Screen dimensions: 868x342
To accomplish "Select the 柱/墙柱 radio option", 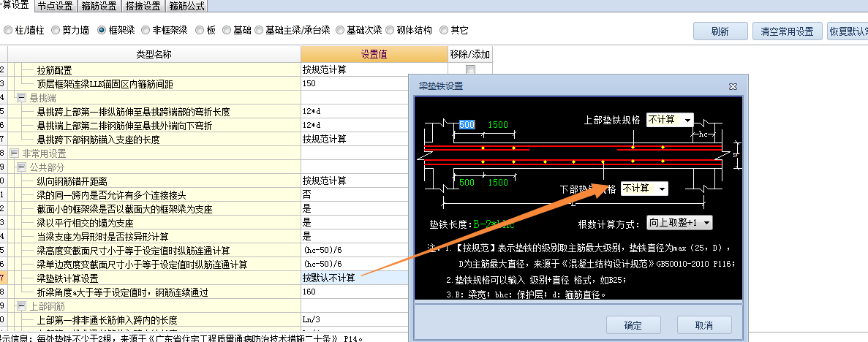I will (x=8, y=31).
